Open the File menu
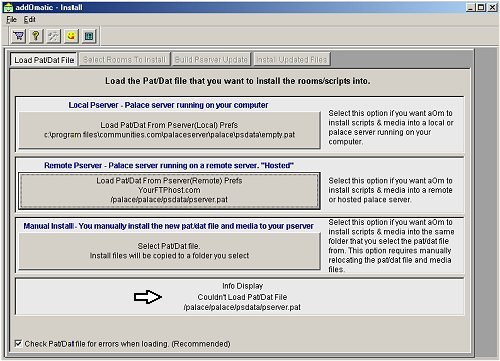The width and height of the screenshot is (500, 361). 11,19
